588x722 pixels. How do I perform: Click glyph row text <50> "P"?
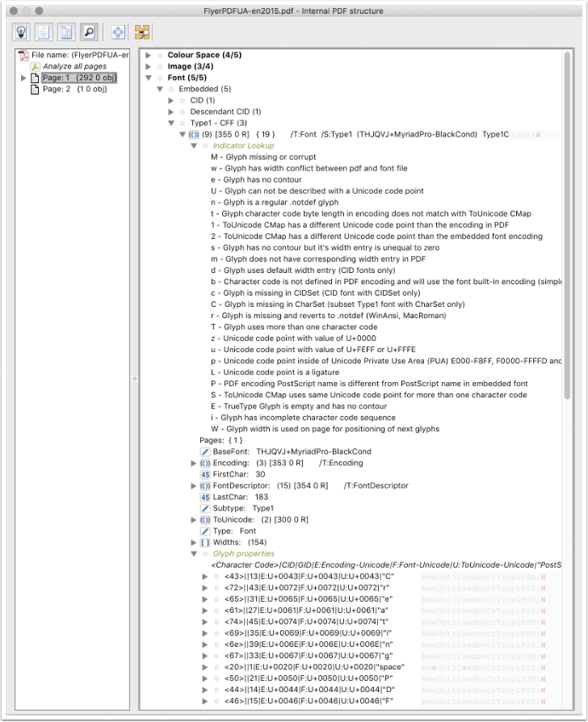click(x=309, y=678)
